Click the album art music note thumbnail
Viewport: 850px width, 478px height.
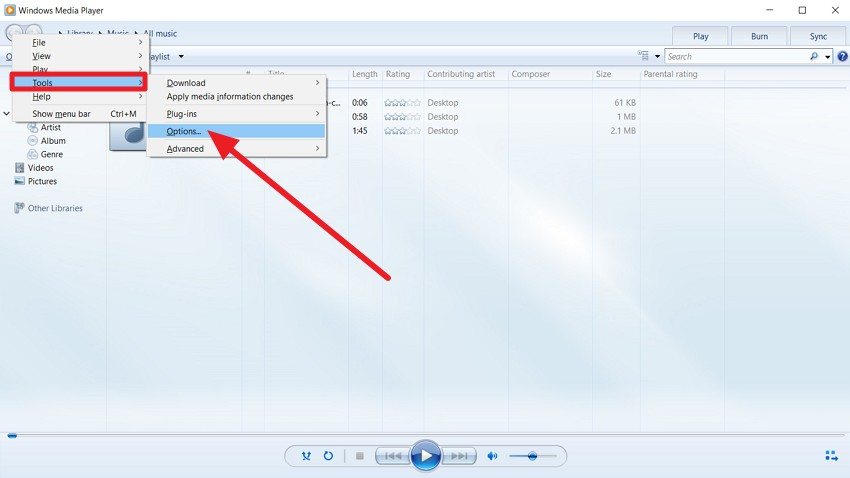pos(128,134)
